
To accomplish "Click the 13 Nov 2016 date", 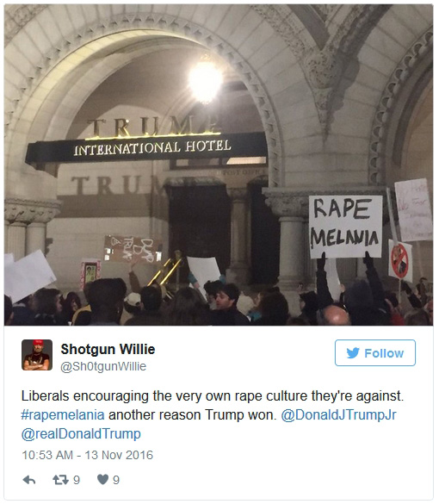I will (119, 455).
